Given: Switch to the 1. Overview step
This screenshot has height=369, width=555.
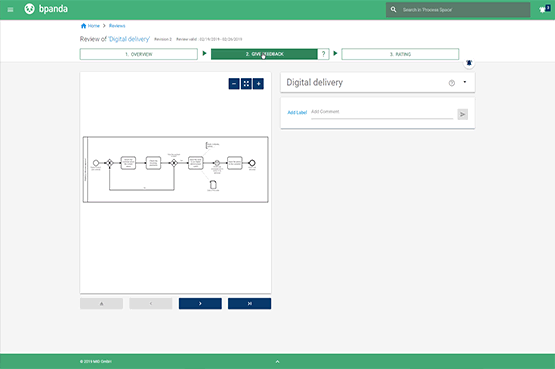Looking at the screenshot, I should click(x=139, y=54).
